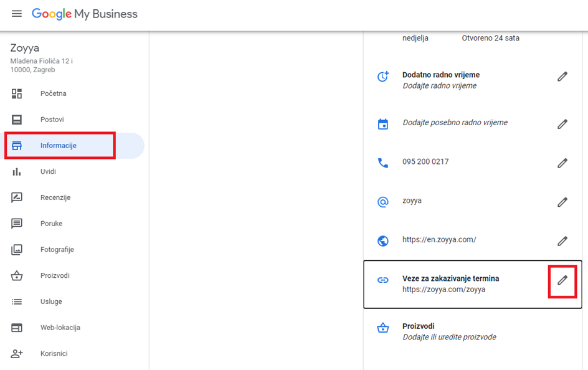Click the basket icon beside Proizvodi details

tap(383, 328)
